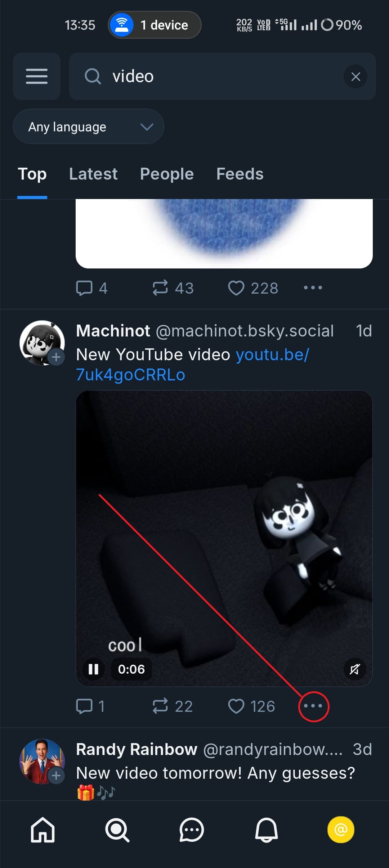Image resolution: width=389 pixels, height=868 pixels.
Task: Like the Machinot post with 126 likes
Action: [236, 706]
